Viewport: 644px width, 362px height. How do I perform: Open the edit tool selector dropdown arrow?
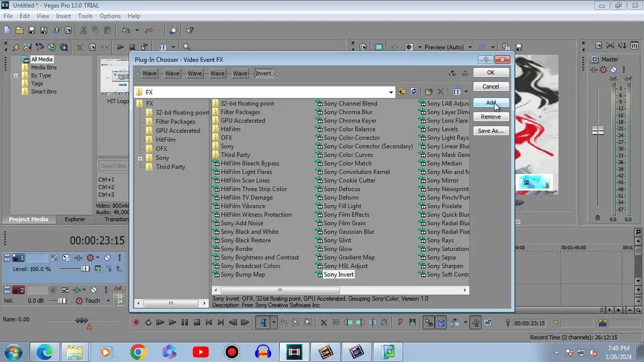coord(274,322)
